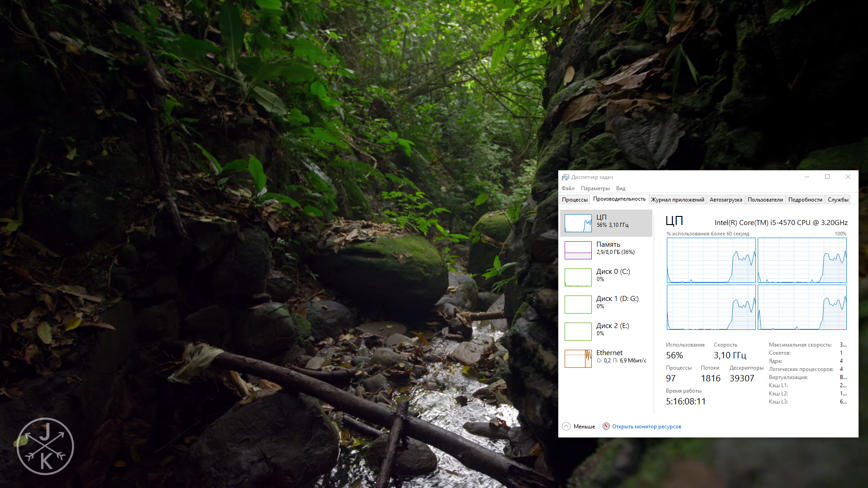The width and height of the screenshot is (868, 488).
Task: Click the top-left CPU core usage graph
Action: (x=711, y=260)
